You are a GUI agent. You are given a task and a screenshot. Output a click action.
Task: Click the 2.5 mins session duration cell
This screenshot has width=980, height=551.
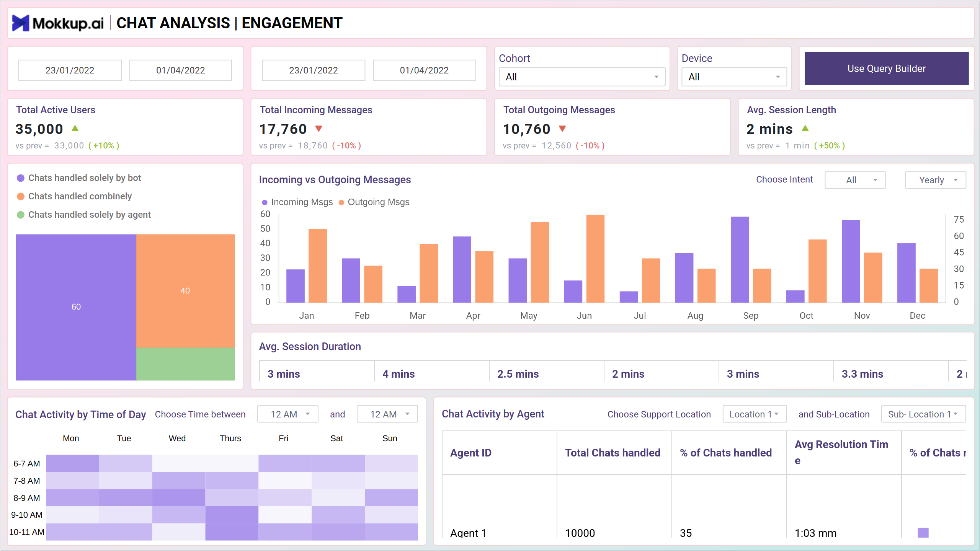tap(546, 371)
